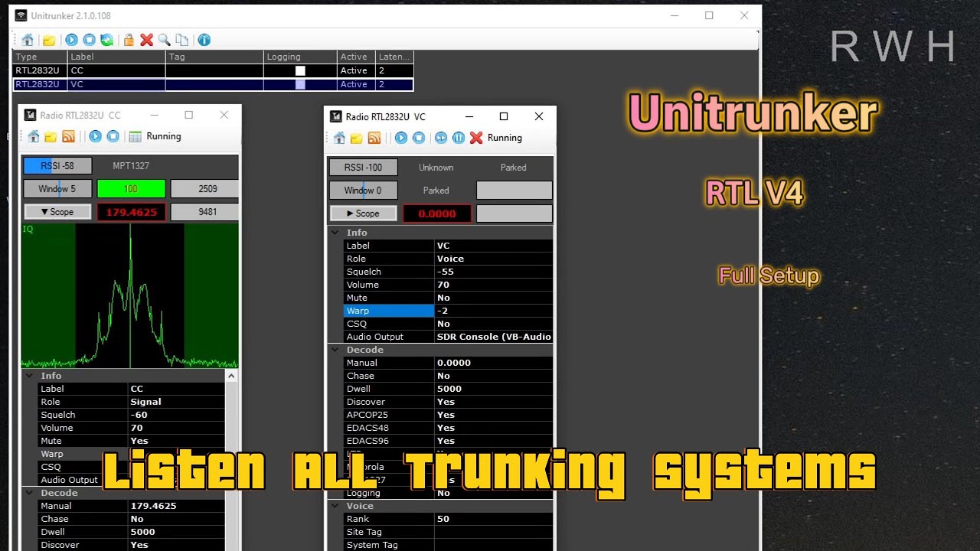This screenshot has width=980, height=551.
Task: Click RSSI -100 button in VC window
Action: click(364, 168)
